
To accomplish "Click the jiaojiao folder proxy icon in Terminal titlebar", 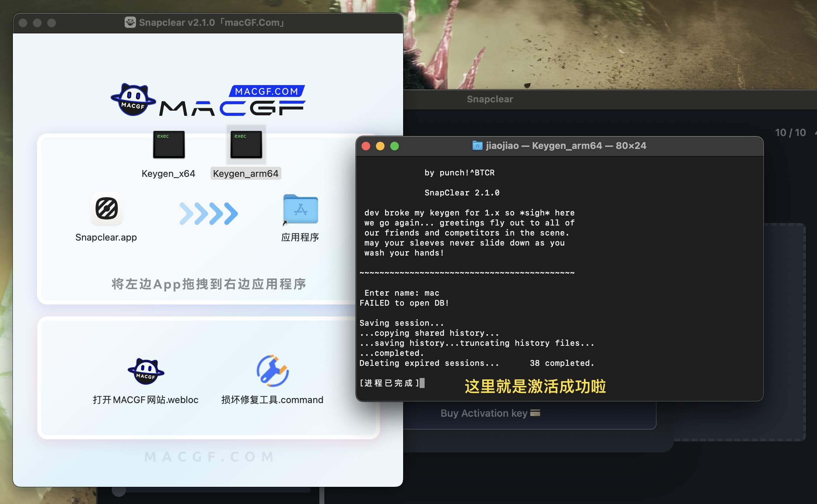I will [x=477, y=145].
